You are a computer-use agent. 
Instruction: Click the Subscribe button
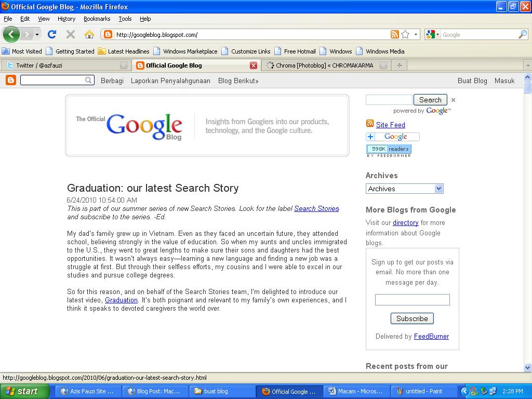(412, 318)
